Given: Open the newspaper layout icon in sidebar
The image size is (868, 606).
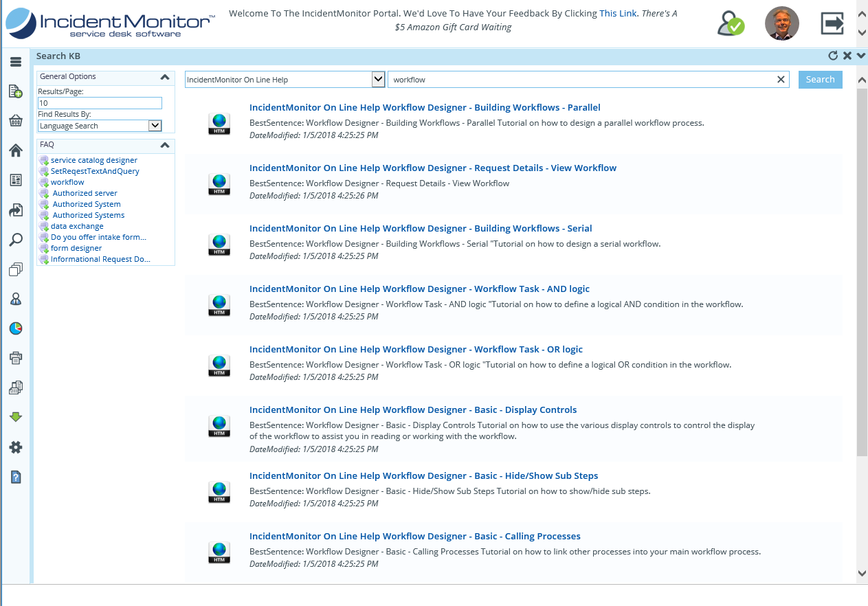Looking at the screenshot, I should 15,180.
